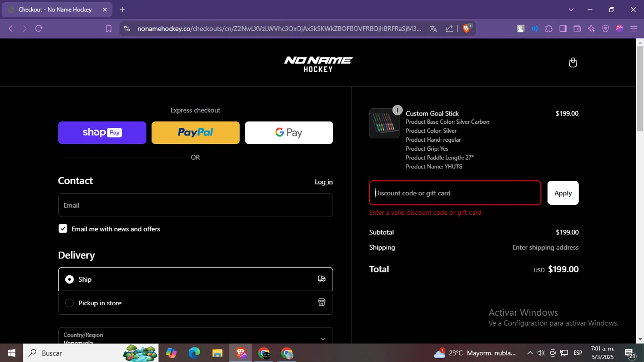Click the Discount code or gift card field

(x=455, y=193)
